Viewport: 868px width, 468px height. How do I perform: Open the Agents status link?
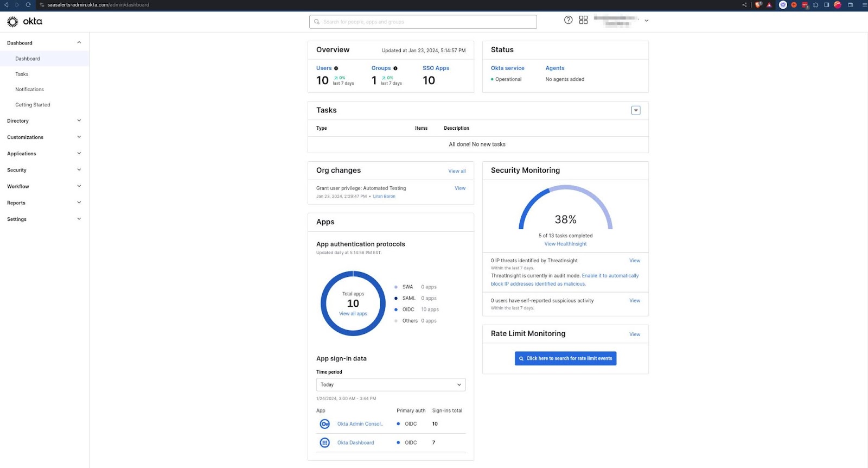point(555,68)
